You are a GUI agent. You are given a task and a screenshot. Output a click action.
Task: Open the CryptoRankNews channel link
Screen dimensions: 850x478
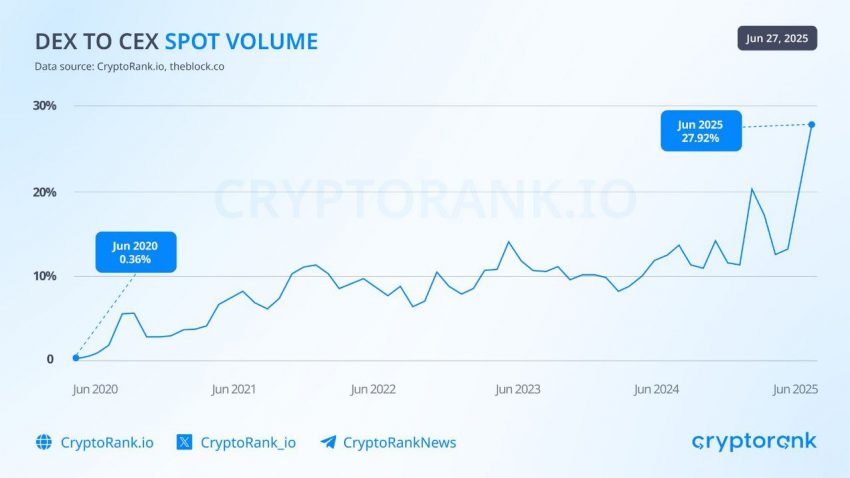(x=400, y=443)
